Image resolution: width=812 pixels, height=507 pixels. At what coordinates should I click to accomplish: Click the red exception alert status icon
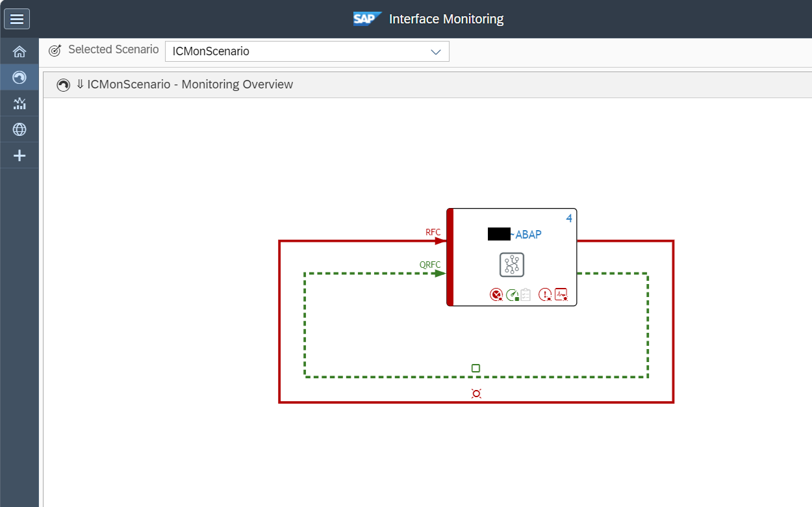point(545,294)
